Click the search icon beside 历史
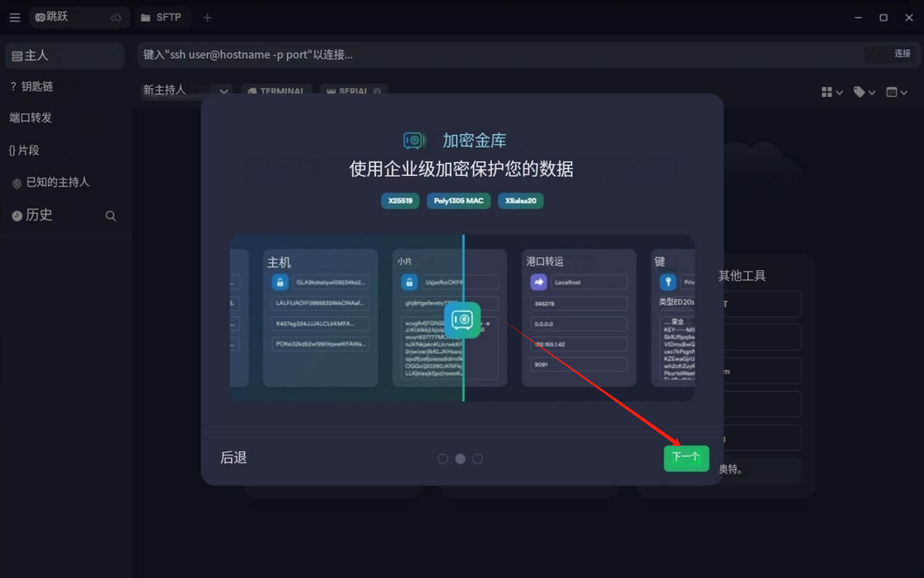Screen dimensions: 924x578 point(110,216)
